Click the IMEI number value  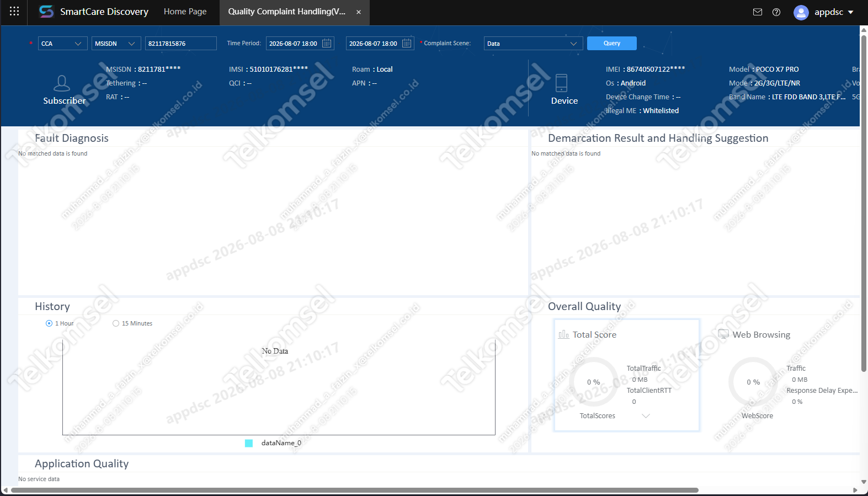click(x=656, y=70)
